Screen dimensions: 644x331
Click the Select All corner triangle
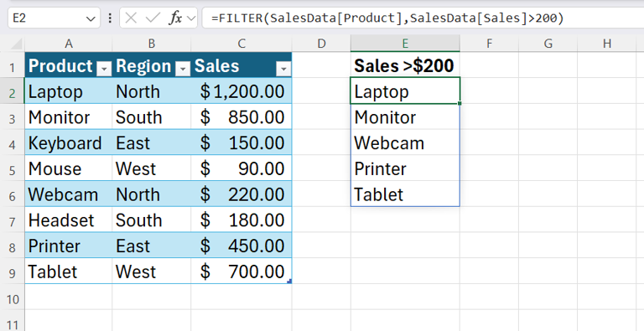click(16, 44)
